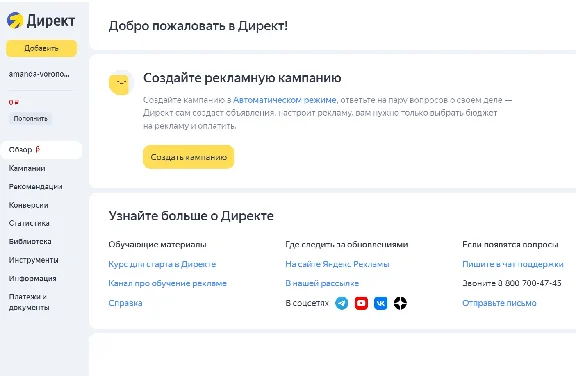This screenshot has width=576, height=376.
Task: Click the В соцсетях label
Action: tap(307, 303)
